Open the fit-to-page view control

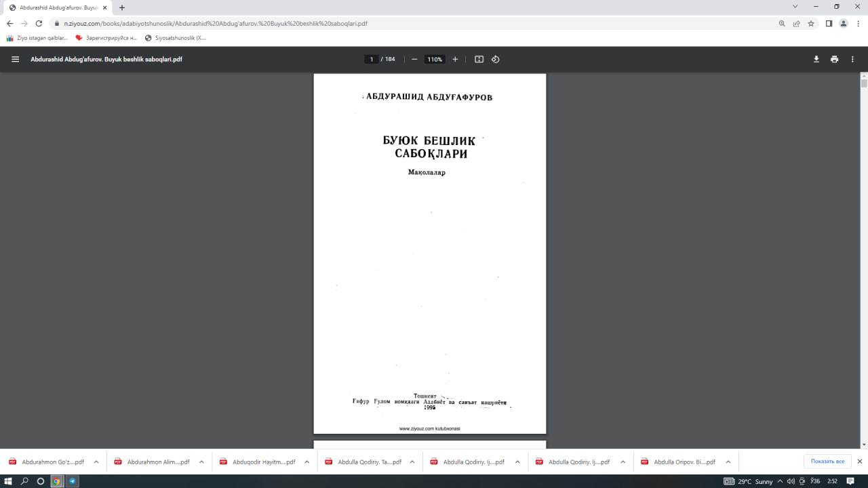point(479,59)
